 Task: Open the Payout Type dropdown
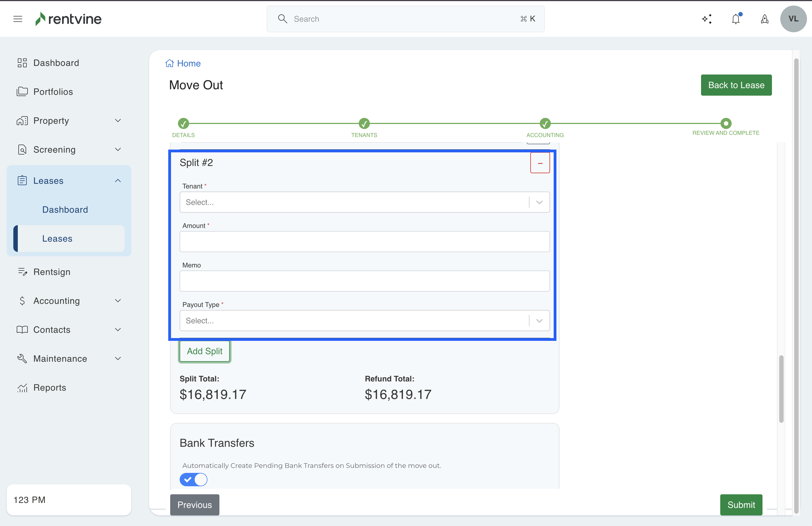(x=364, y=321)
